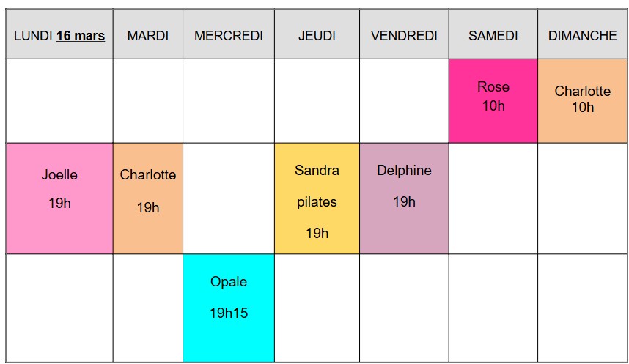
Task: Select the LUNDI 16 mars header cell
Action: click(59, 34)
